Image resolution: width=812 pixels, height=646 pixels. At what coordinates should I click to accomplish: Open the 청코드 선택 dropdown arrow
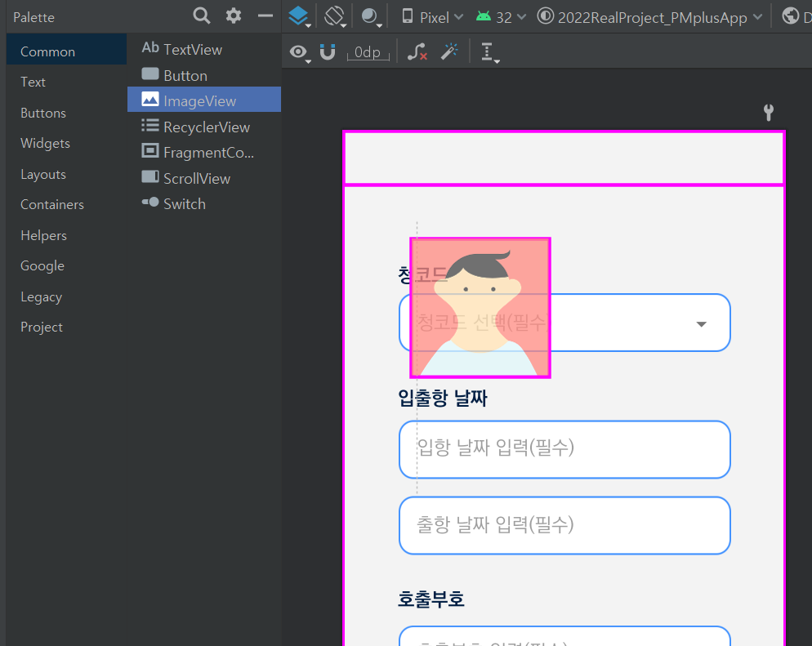click(x=701, y=324)
